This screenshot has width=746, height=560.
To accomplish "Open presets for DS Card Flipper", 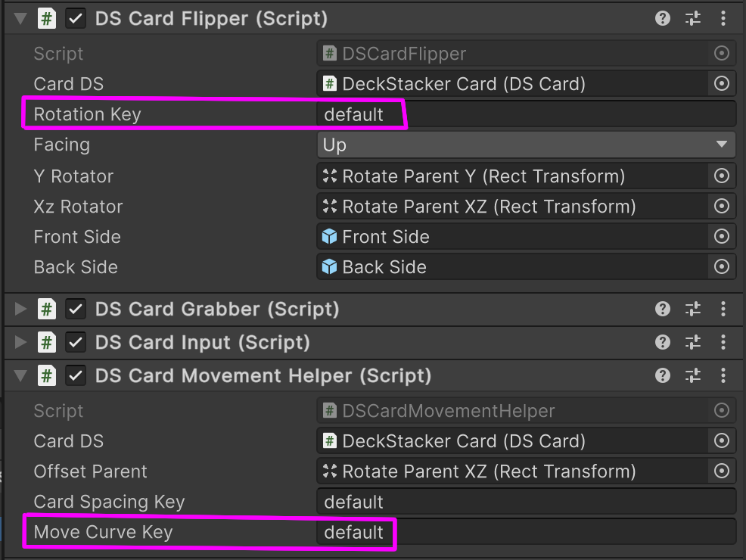I will pyautogui.click(x=693, y=19).
